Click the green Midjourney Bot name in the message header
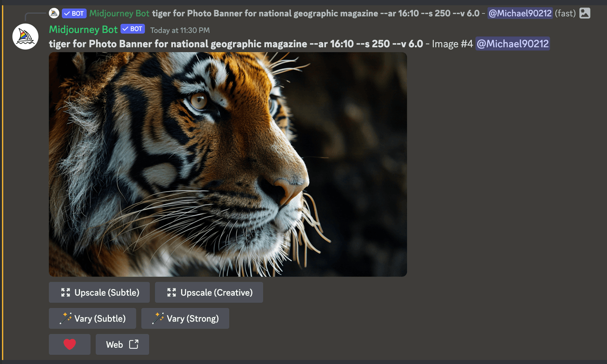The height and width of the screenshot is (364, 607). tap(83, 29)
